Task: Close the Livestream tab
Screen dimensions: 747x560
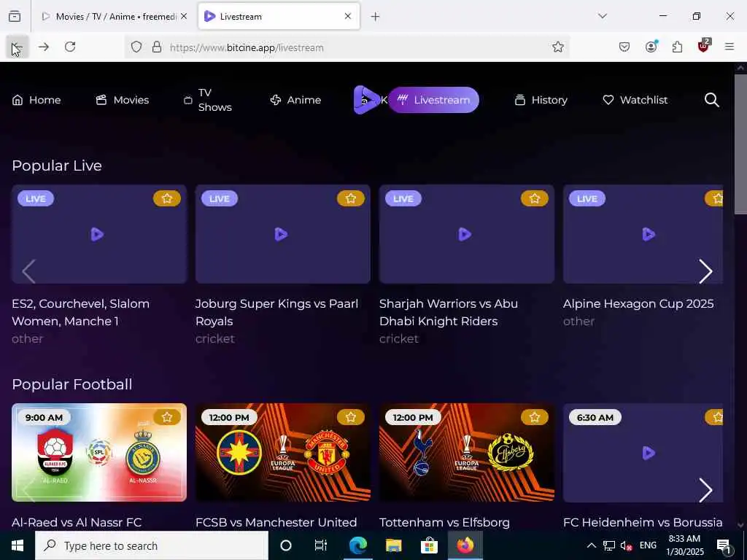Action: [348, 16]
